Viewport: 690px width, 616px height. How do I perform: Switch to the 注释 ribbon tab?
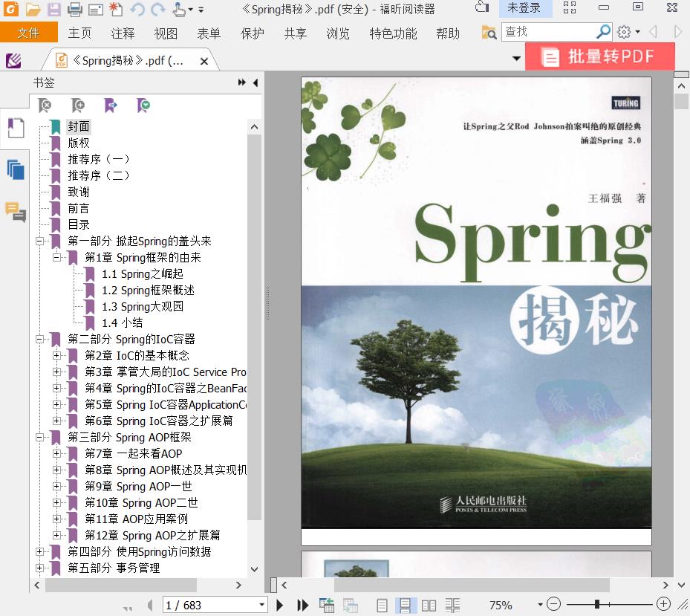pyautogui.click(x=123, y=33)
